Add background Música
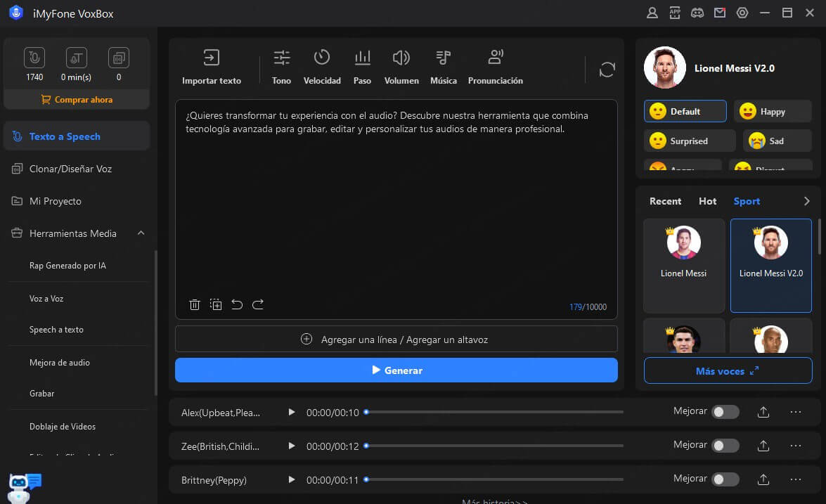826x504 pixels. coord(443,67)
